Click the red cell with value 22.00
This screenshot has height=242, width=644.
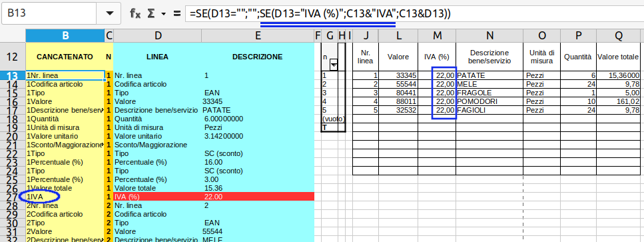coord(258,197)
